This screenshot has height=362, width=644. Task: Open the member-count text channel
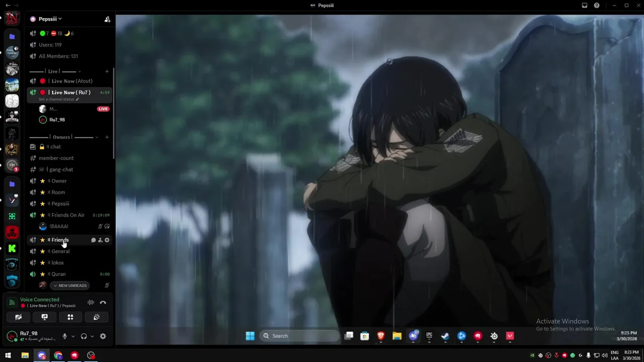coord(69,158)
